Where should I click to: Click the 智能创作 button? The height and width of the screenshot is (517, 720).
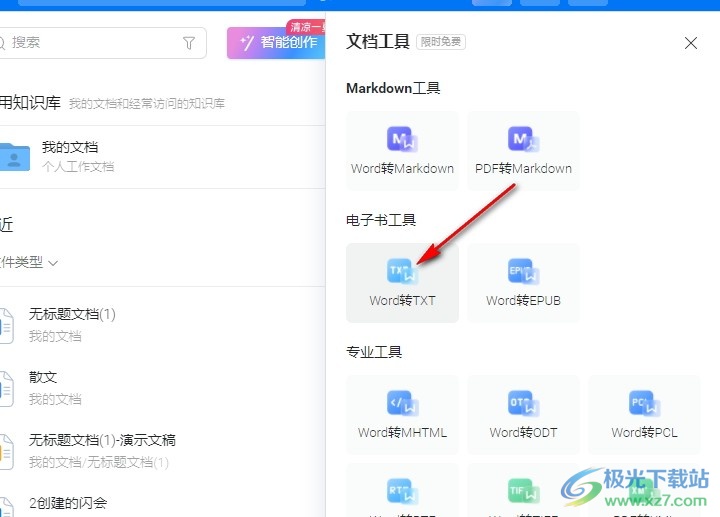(x=276, y=43)
